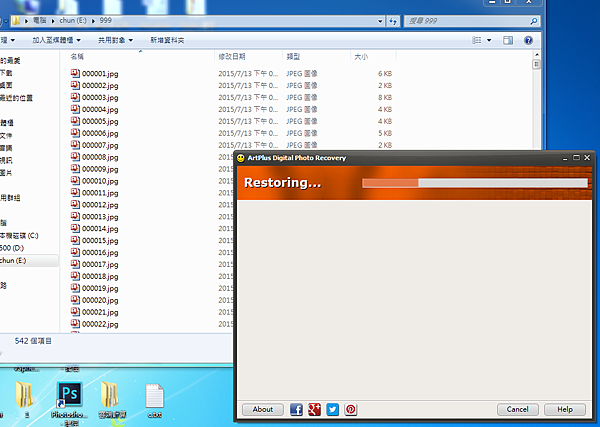Click chun (E:) in the address breadcrumb
The image size is (600, 427).
pyautogui.click(x=73, y=21)
